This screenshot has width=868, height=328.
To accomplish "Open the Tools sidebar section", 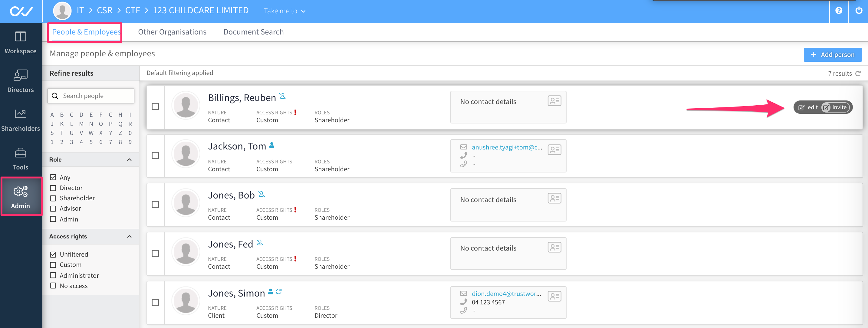I will (x=21, y=159).
